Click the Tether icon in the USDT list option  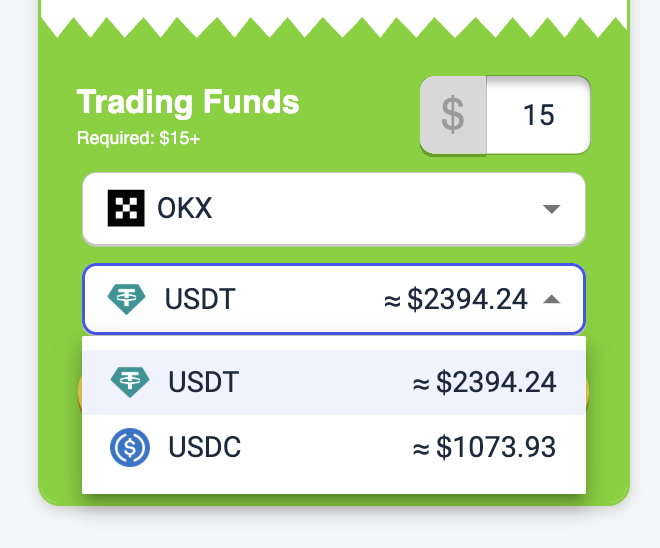point(130,382)
